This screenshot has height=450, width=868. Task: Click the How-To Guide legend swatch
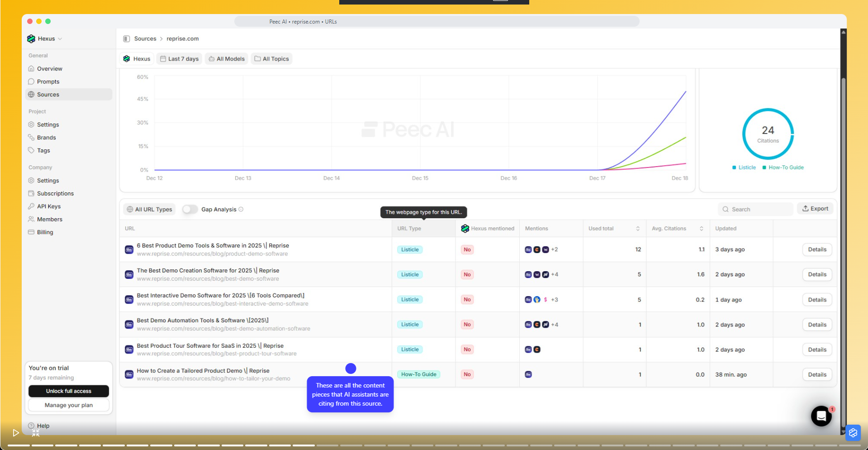click(764, 168)
